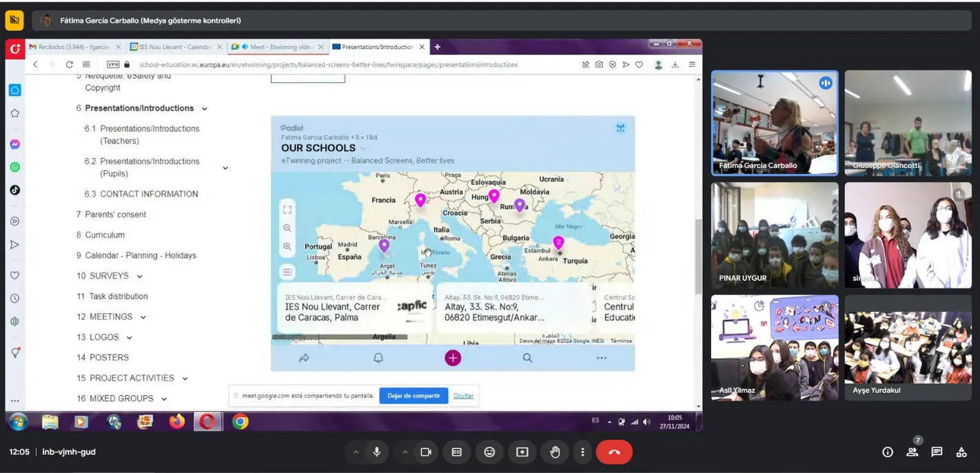Click the Dejar de compartir button
The width and height of the screenshot is (980, 473).
tap(414, 396)
